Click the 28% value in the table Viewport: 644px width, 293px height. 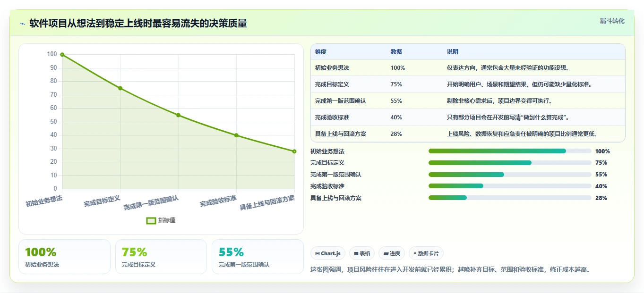point(396,134)
